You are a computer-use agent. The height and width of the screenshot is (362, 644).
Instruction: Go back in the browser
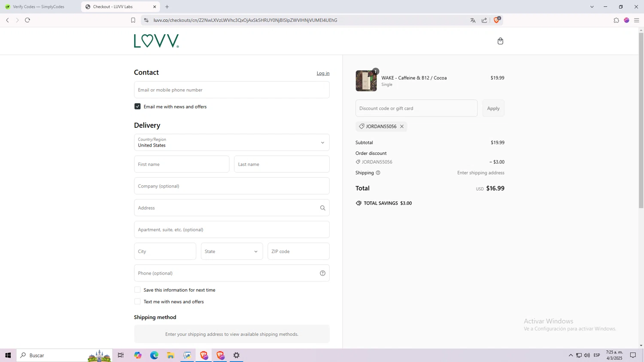(x=7, y=20)
